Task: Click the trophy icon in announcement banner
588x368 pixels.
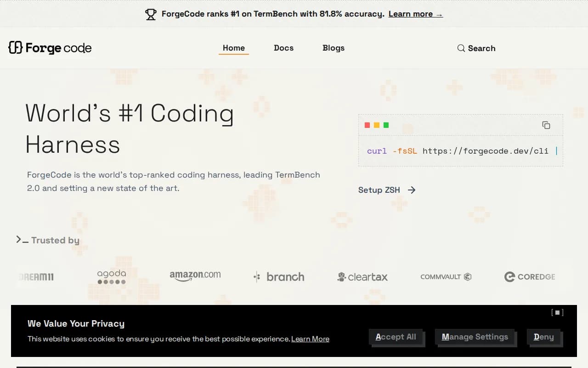Action: pyautogui.click(x=151, y=14)
